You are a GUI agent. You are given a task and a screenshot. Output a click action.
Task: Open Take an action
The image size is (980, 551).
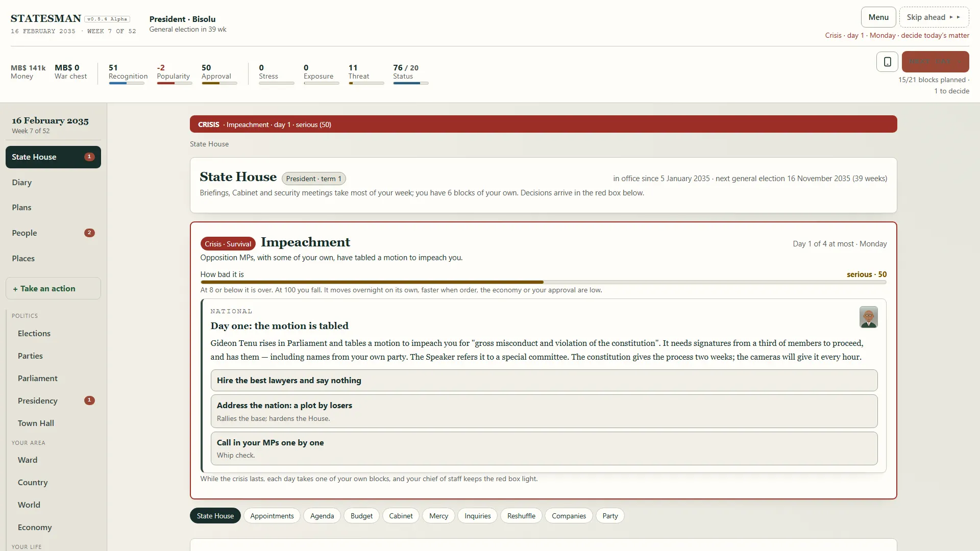pyautogui.click(x=53, y=289)
